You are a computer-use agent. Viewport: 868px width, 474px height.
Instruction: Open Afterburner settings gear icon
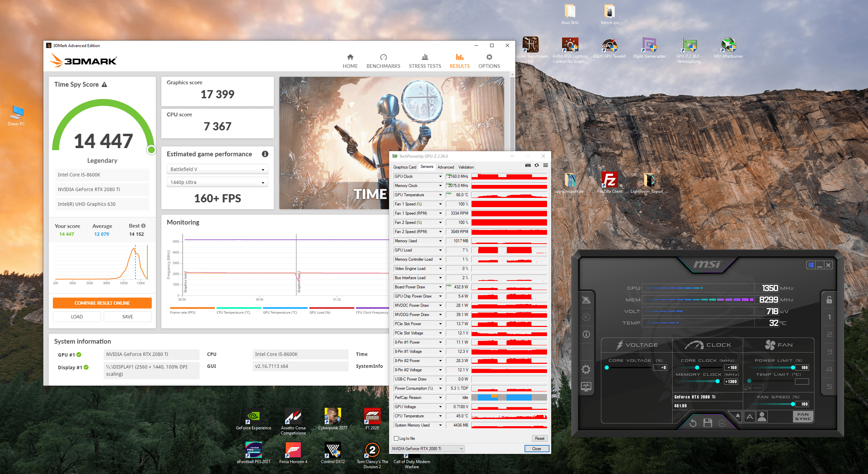[586, 369]
